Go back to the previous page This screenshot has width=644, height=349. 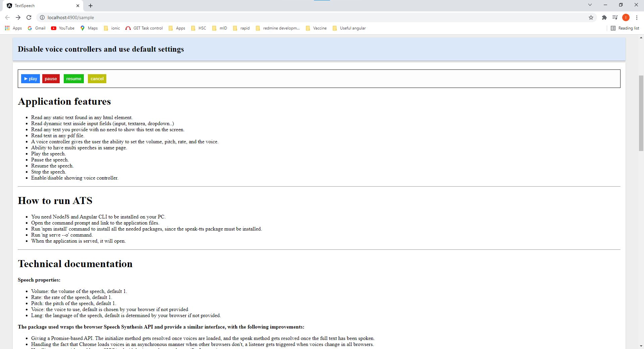[x=7, y=17]
